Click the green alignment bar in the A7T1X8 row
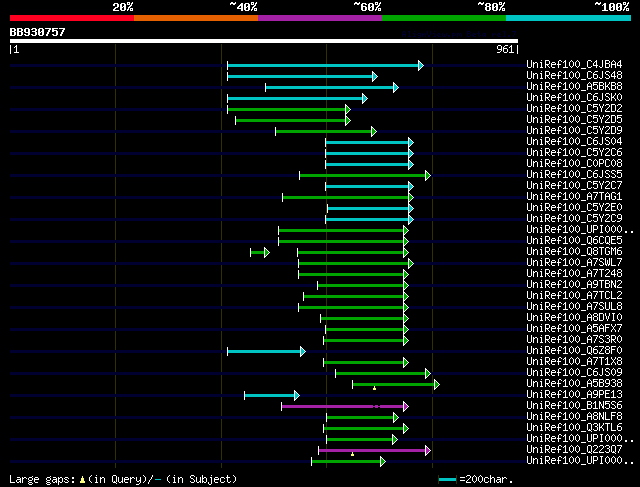Viewport: 640px width, 487px height. tap(364, 363)
